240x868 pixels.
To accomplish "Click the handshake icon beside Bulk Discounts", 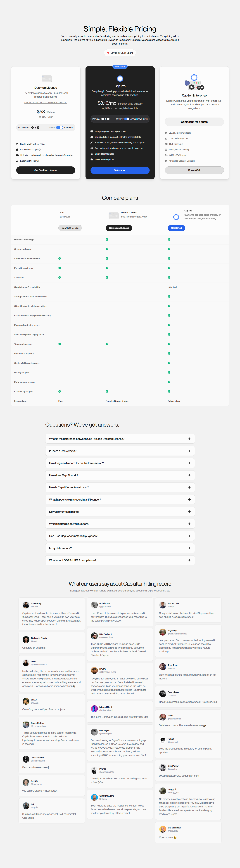I will pos(166,144).
